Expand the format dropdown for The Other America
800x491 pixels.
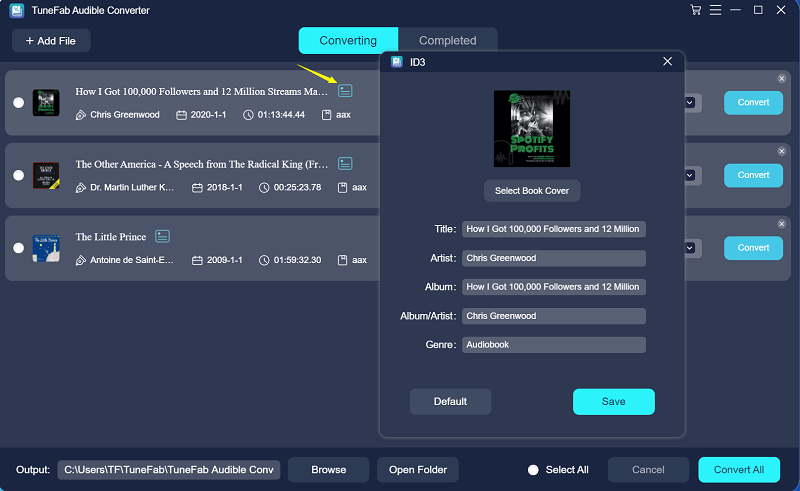[691, 175]
